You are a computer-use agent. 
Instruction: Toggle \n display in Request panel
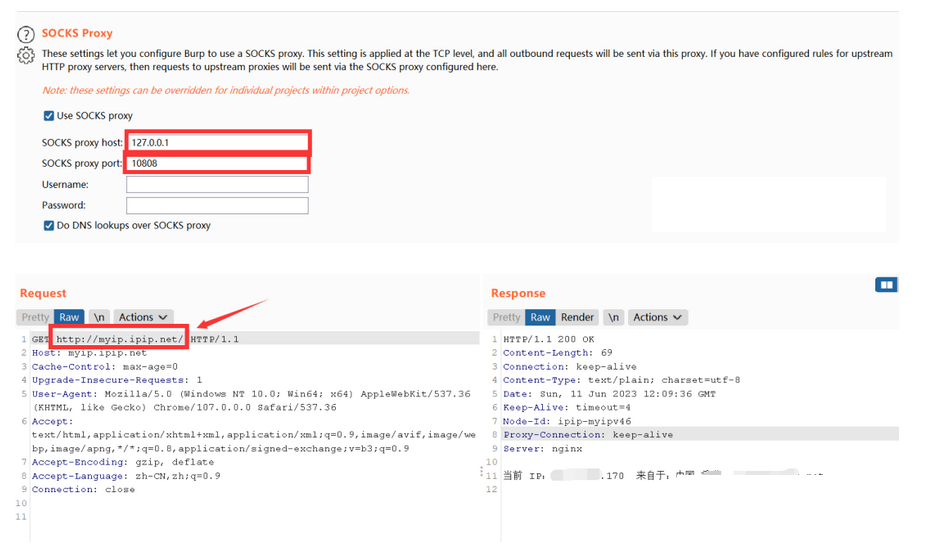click(x=99, y=317)
